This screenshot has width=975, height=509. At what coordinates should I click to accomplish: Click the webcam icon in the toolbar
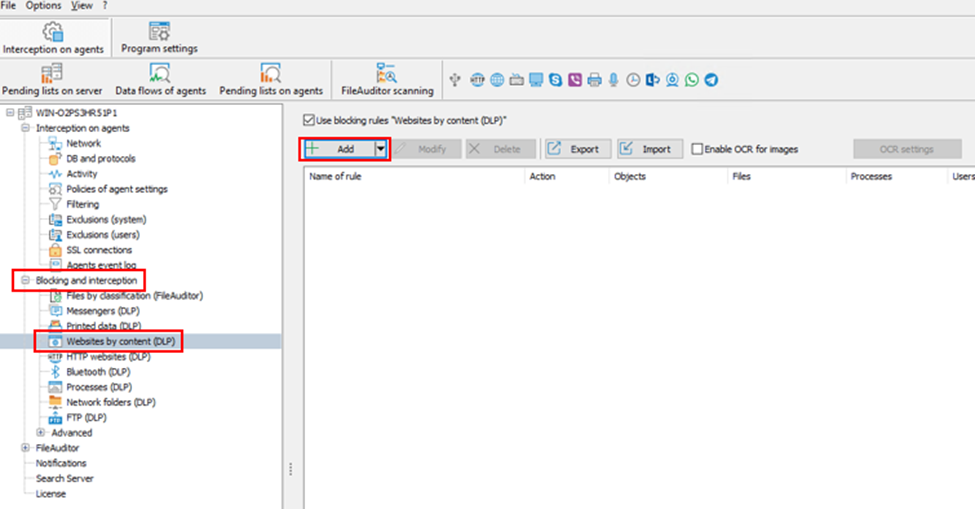point(672,80)
